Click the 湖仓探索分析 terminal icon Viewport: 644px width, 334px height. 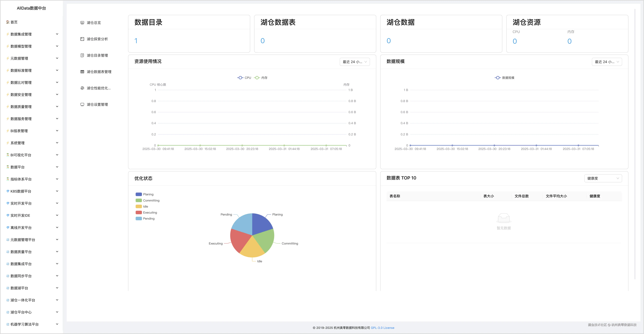[82, 39]
